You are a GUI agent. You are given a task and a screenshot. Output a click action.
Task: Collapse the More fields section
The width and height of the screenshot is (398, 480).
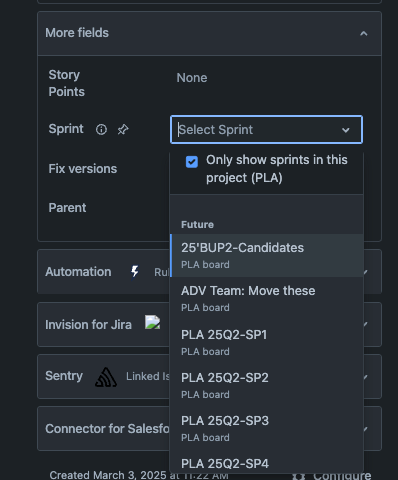point(364,33)
